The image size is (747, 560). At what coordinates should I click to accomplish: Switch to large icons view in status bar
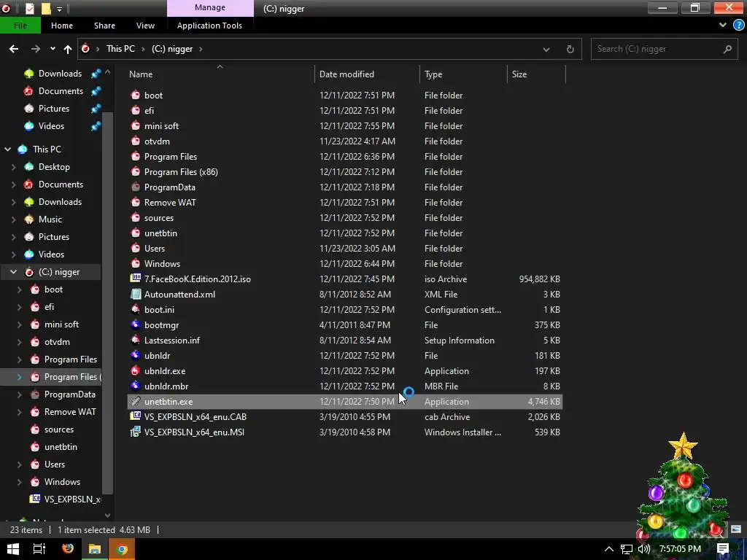pyautogui.click(x=736, y=529)
